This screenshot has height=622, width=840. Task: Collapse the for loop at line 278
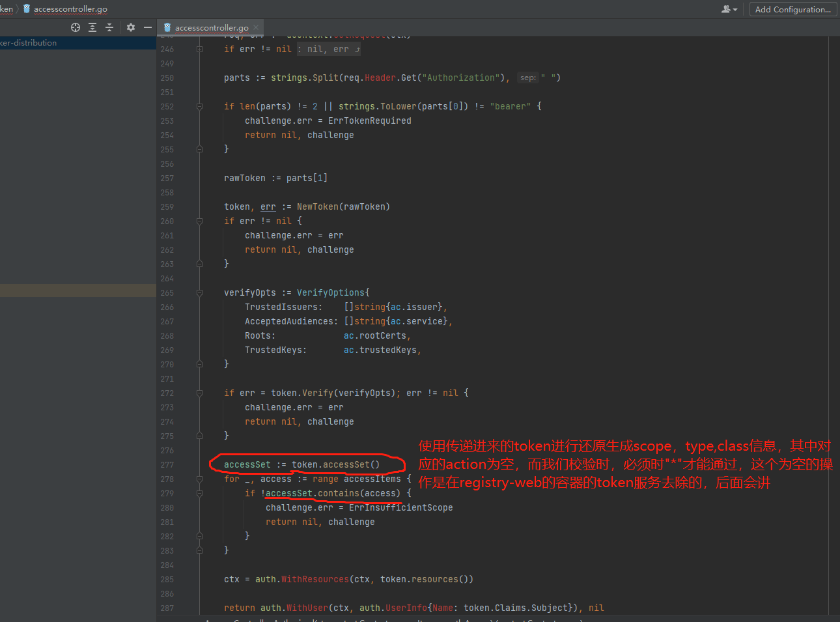(x=199, y=478)
